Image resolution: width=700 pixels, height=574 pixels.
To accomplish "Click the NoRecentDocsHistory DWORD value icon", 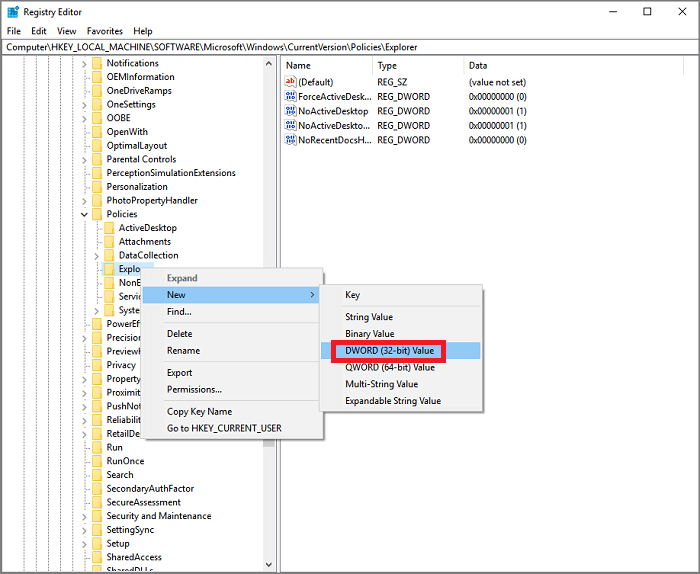I will [x=291, y=141].
